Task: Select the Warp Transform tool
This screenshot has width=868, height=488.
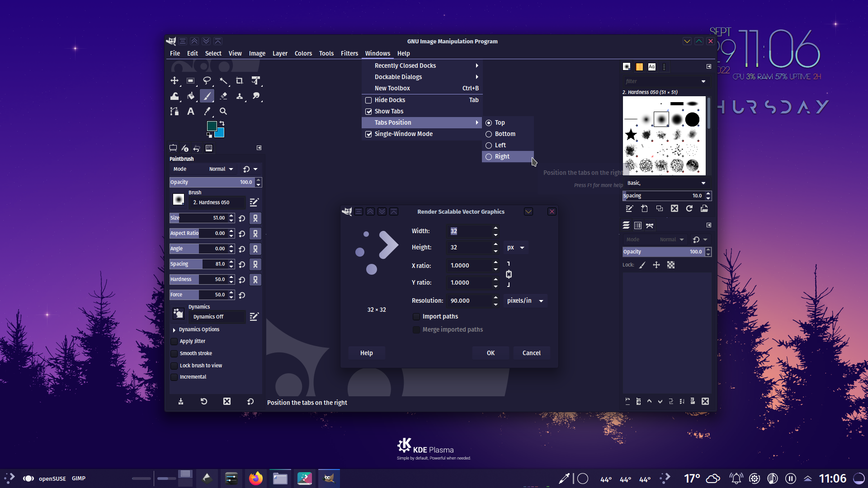Action: tap(174, 96)
